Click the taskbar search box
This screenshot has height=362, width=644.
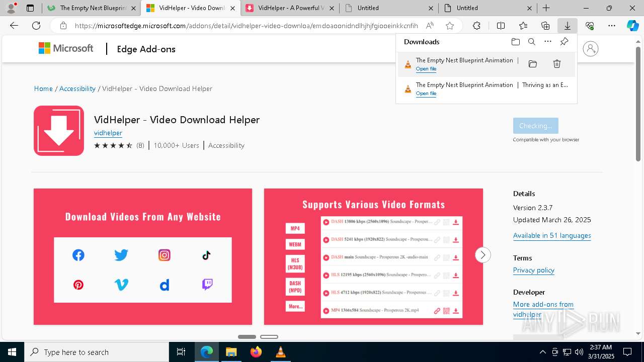(97, 352)
